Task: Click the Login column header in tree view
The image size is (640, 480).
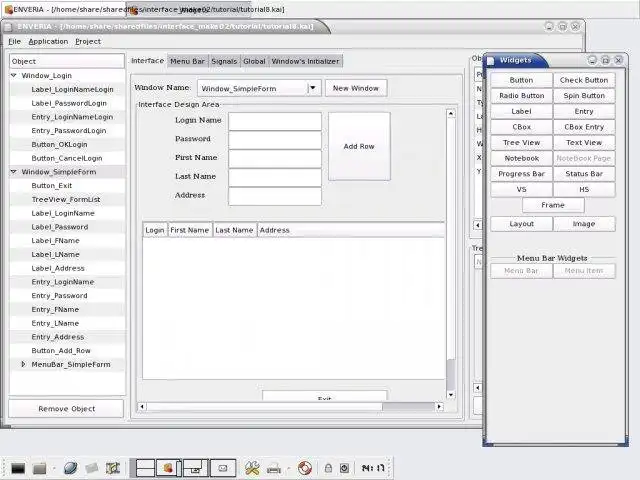Action: [x=155, y=230]
